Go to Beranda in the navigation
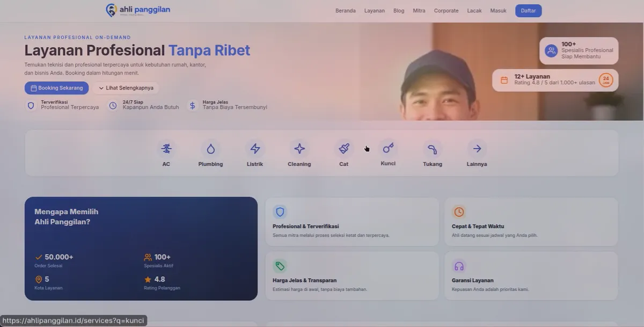 coord(346,11)
